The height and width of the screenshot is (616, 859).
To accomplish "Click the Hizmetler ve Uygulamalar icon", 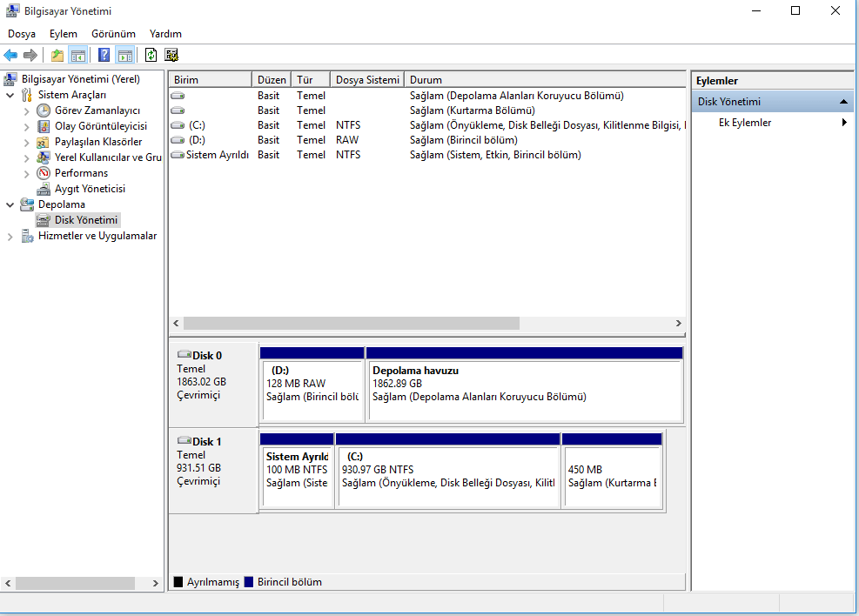I will click(x=27, y=236).
